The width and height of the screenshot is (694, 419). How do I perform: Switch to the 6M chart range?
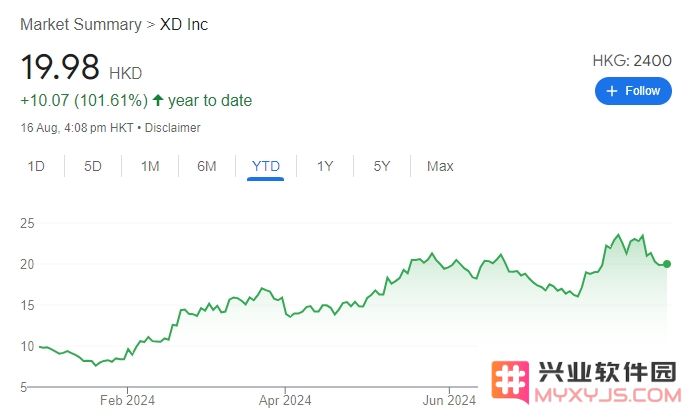(207, 166)
